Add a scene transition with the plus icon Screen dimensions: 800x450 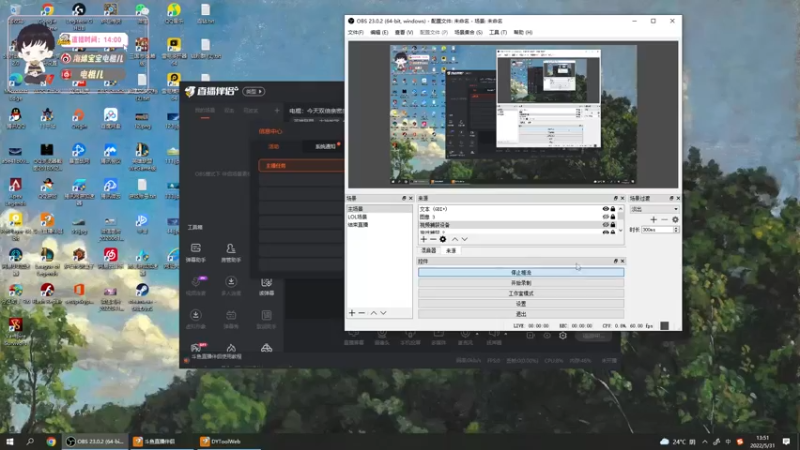tap(654, 220)
